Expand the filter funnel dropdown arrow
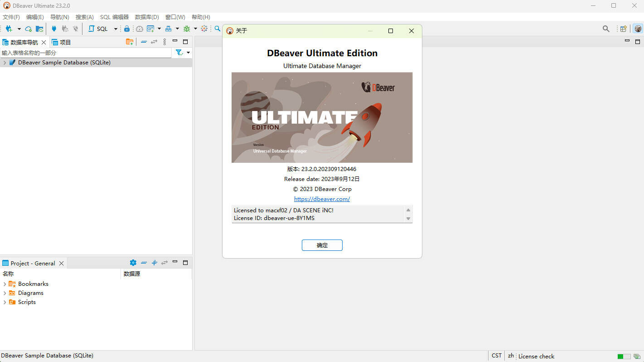 [188, 53]
